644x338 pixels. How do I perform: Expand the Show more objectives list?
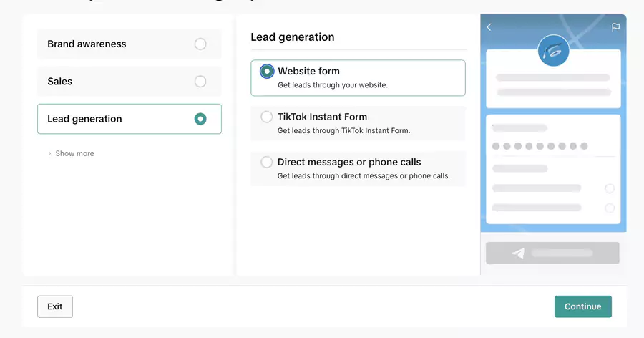coord(71,153)
